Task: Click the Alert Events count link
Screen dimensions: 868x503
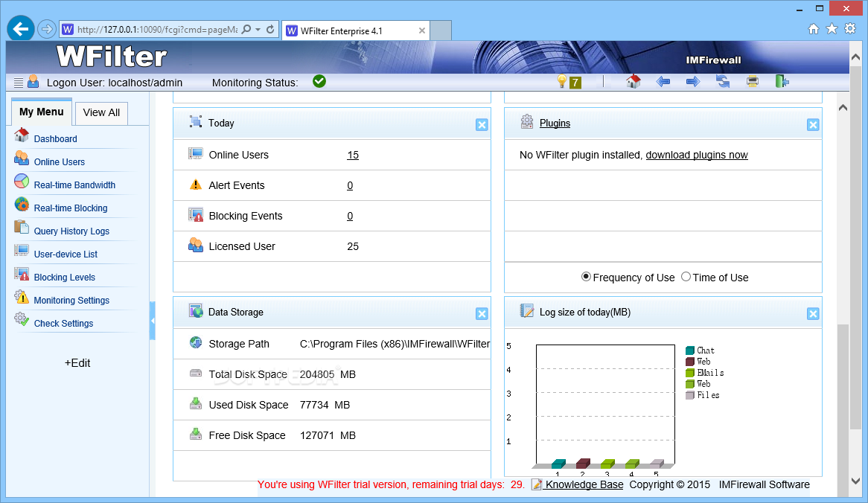Action: pos(350,185)
